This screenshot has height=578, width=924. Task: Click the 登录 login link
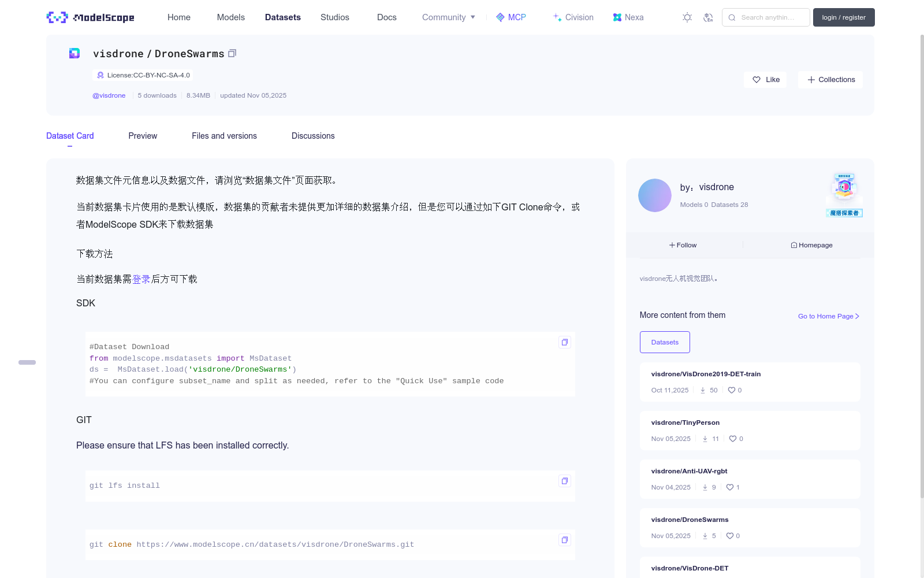tap(141, 279)
